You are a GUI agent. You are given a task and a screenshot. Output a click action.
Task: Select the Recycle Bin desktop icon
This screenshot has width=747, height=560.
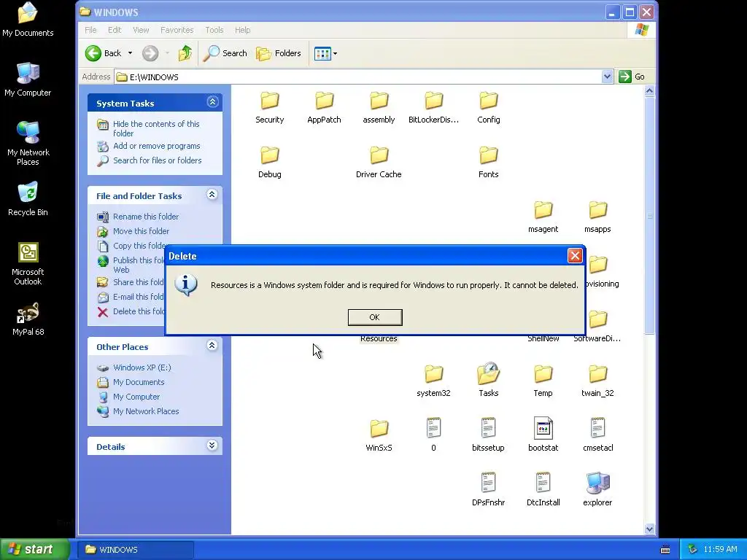(x=28, y=199)
